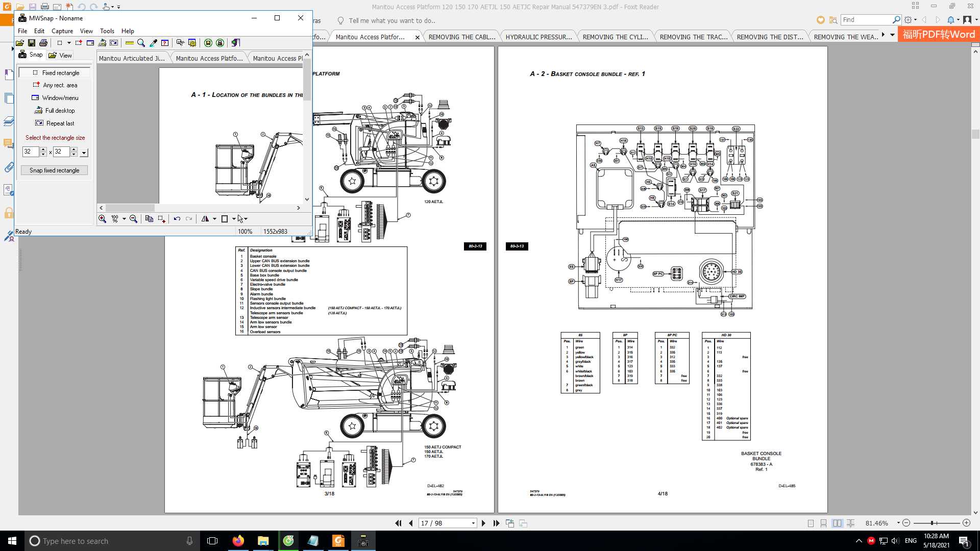Open the Capture menu in MWSnap

point(62,31)
